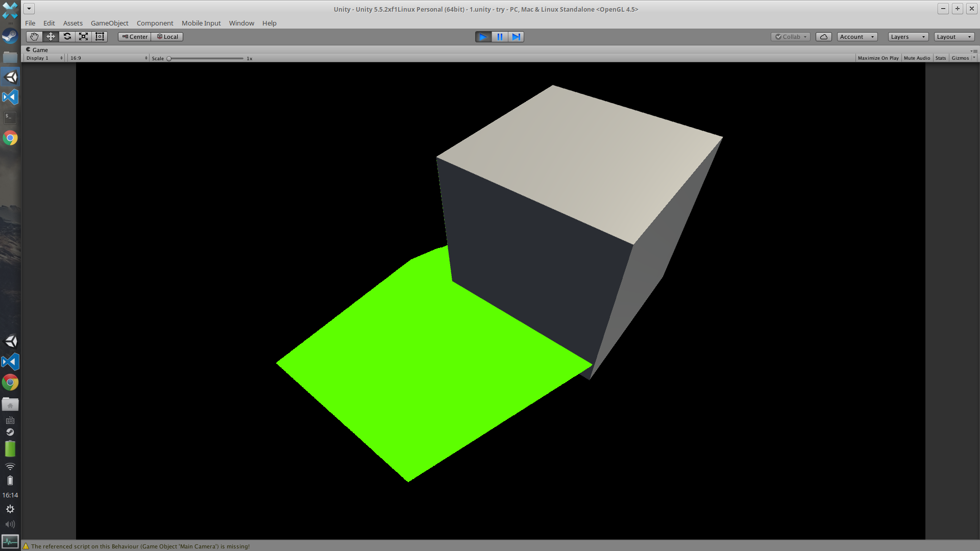Toggle Mute Audio option
Viewport: 980px width, 551px height.
(917, 58)
